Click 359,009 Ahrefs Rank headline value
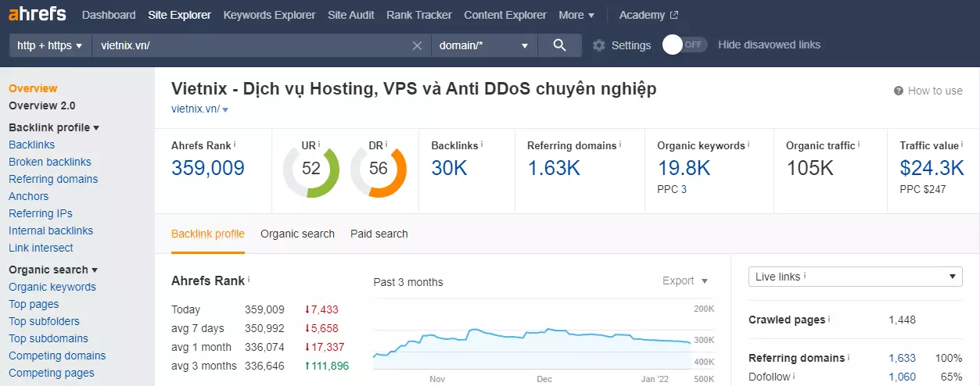 pyautogui.click(x=208, y=168)
